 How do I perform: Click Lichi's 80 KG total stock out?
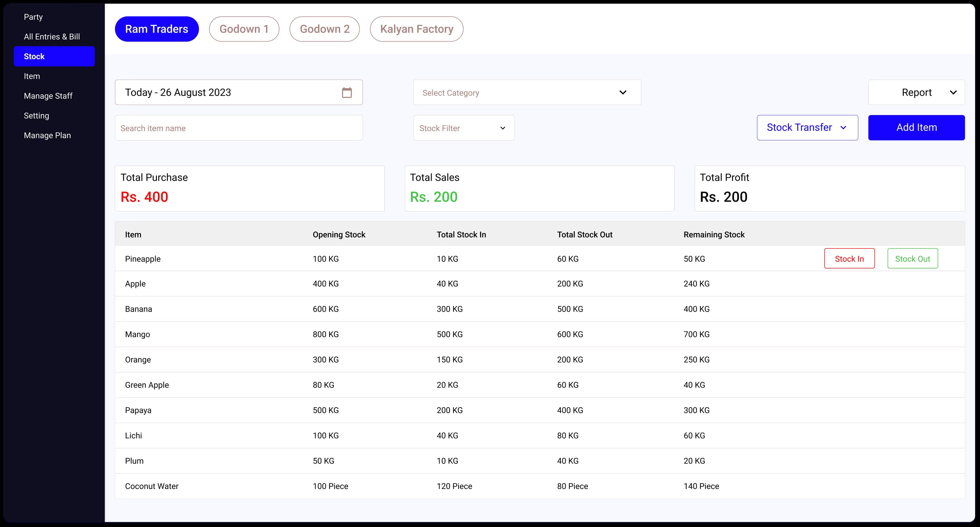pyautogui.click(x=568, y=436)
